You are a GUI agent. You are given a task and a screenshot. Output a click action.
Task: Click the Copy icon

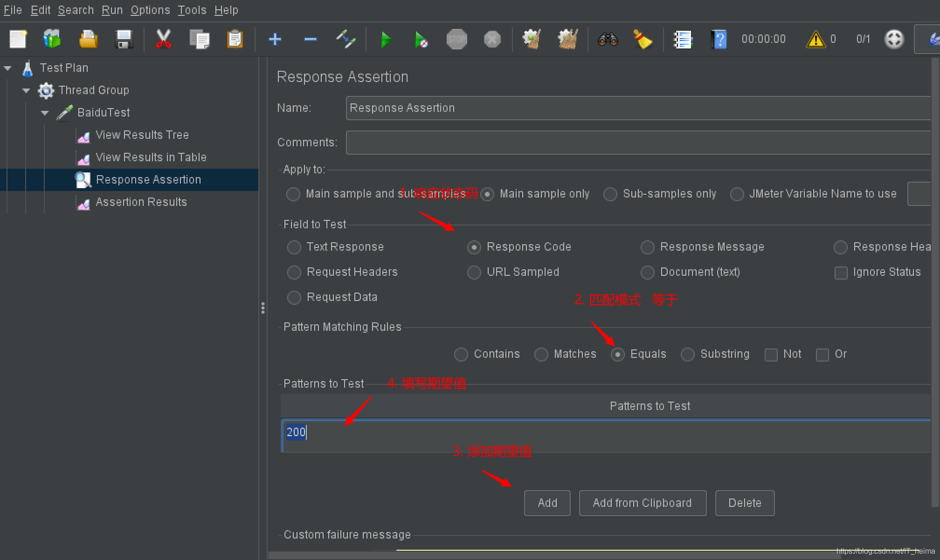tap(200, 39)
